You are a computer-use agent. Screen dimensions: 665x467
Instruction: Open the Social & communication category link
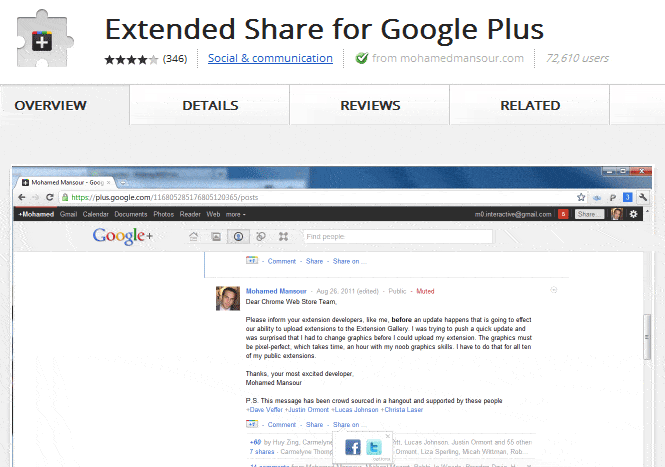270,58
